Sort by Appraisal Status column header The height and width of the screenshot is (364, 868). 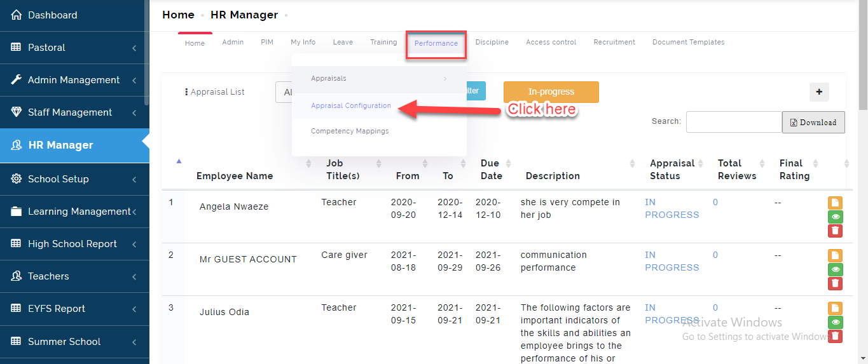(x=672, y=170)
